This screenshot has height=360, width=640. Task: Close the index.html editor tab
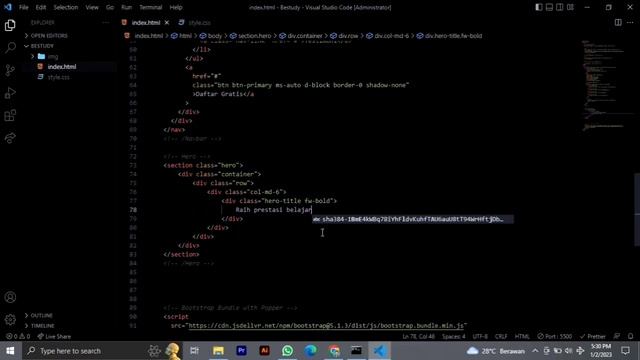pos(167,23)
